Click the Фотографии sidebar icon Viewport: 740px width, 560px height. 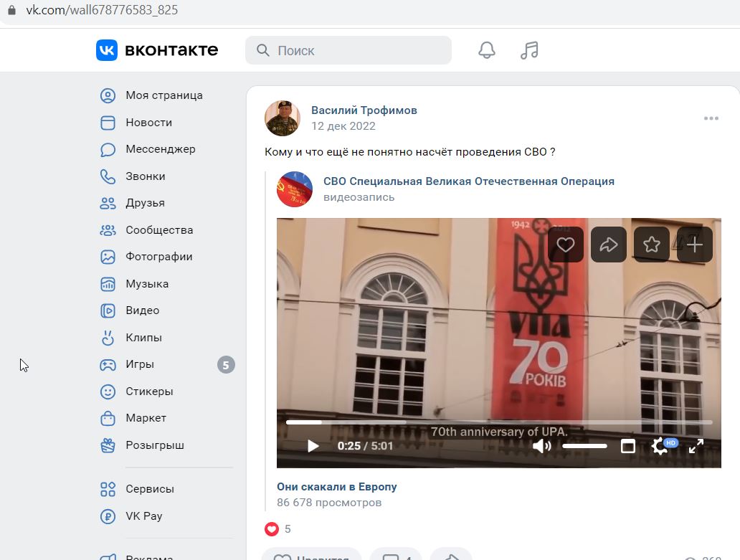108,257
